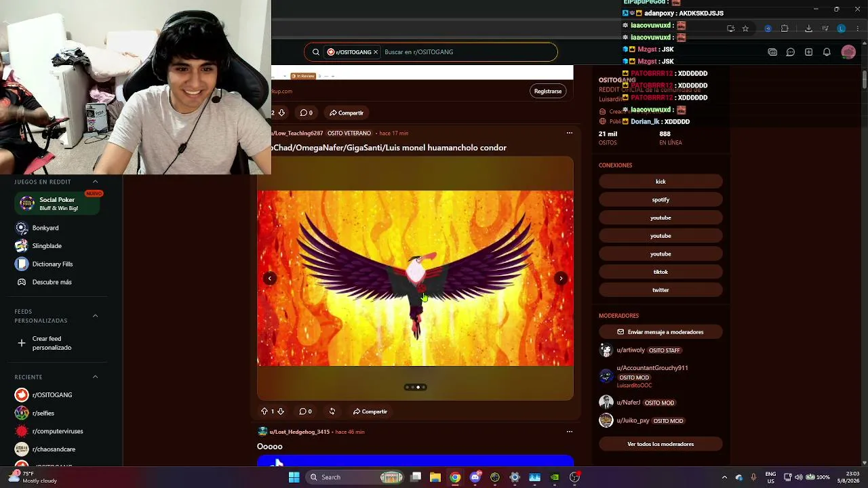Open Dictionary Fills game
The image size is (868, 488).
point(52,264)
